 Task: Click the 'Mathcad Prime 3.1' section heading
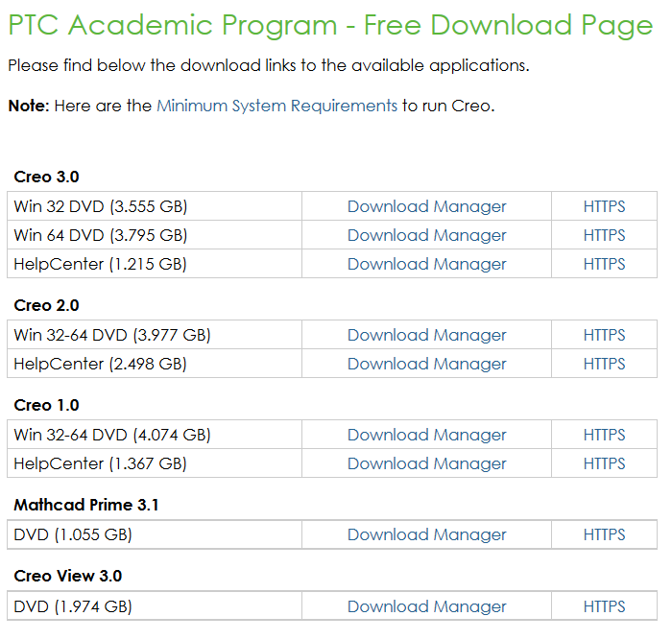(x=86, y=505)
